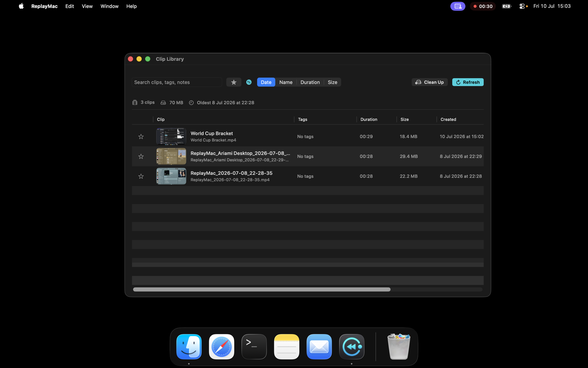Star the World Cup Bracket clip
The height and width of the screenshot is (368, 588).
pos(141,137)
